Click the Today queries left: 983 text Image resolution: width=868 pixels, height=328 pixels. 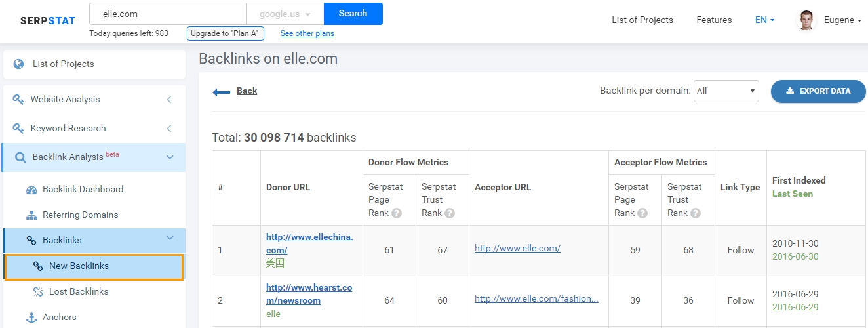coord(128,33)
